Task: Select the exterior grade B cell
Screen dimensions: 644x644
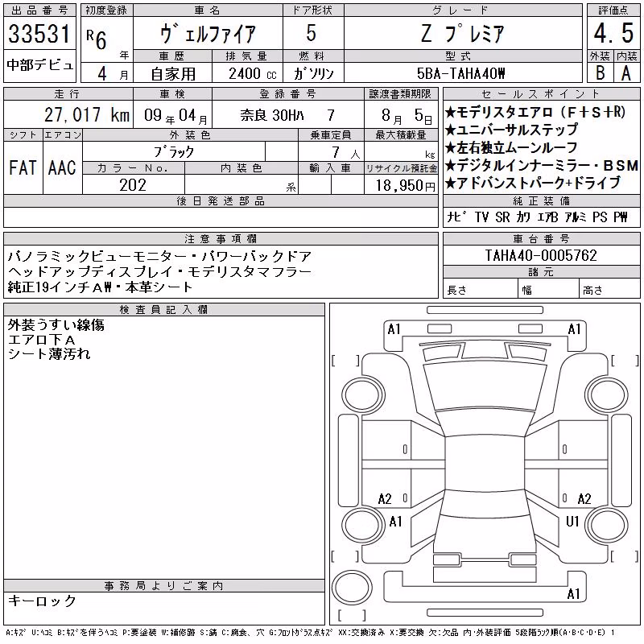Action: point(600,72)
